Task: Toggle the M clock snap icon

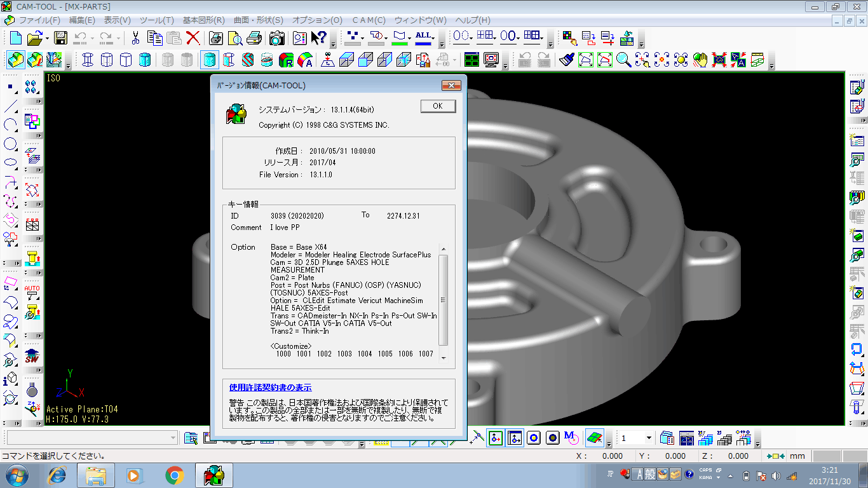Action: point(572,438)
